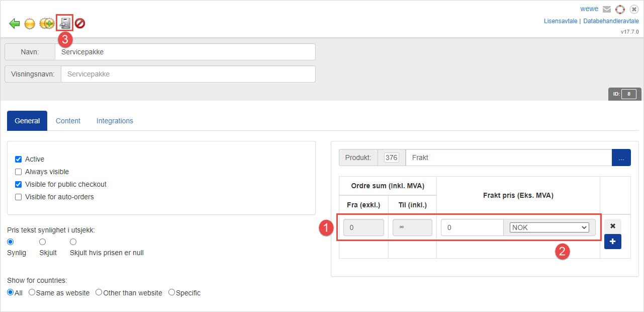Click the green back arrow icon

point(15,24)
